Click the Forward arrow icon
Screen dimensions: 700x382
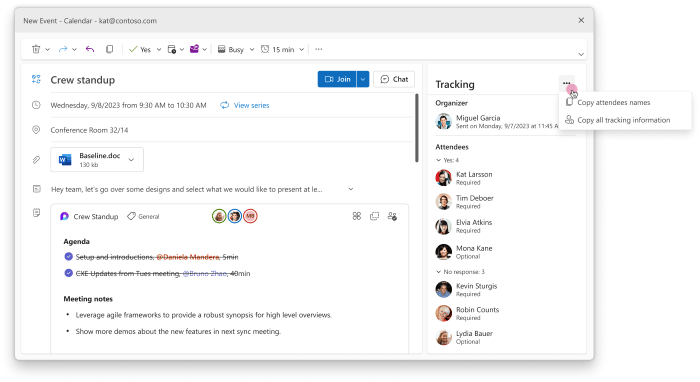(63, 49)
